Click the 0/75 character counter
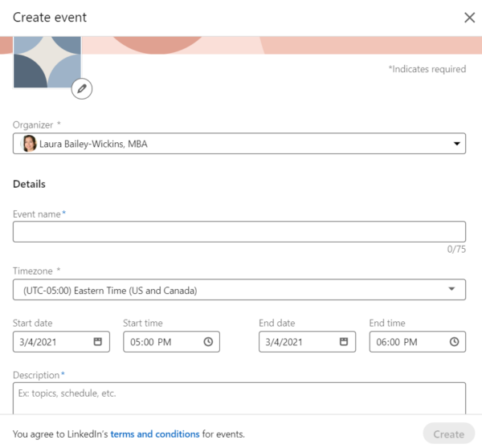Viewport: 482px width, 448px height. point(456,249)
